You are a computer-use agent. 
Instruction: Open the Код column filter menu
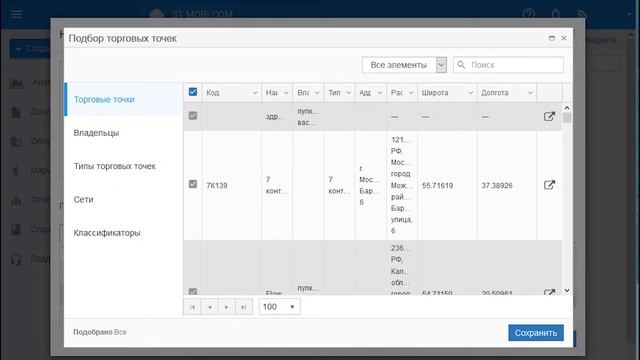click(255, 93)
